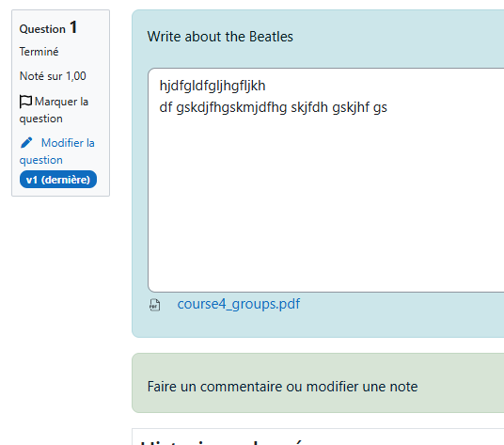This screenshot has width=504, height=445.
Task: Click the 'Terminé' status label
Action: (x=39, y=52)
